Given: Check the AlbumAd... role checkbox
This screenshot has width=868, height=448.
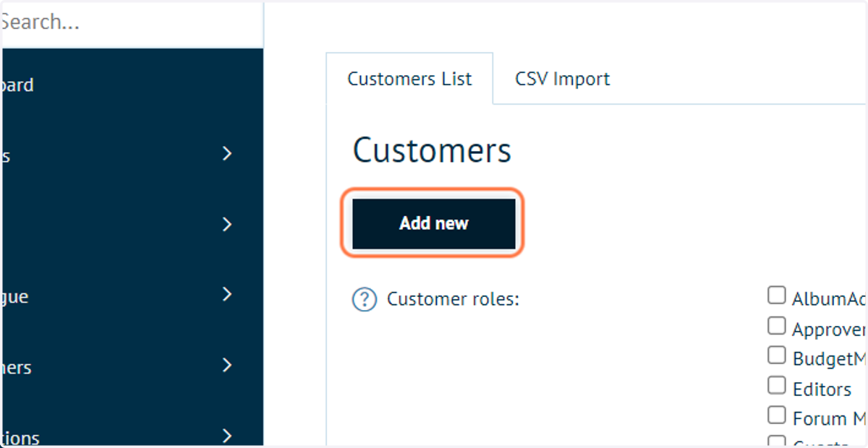Looking at the screenshot, I should click(777, 296).
